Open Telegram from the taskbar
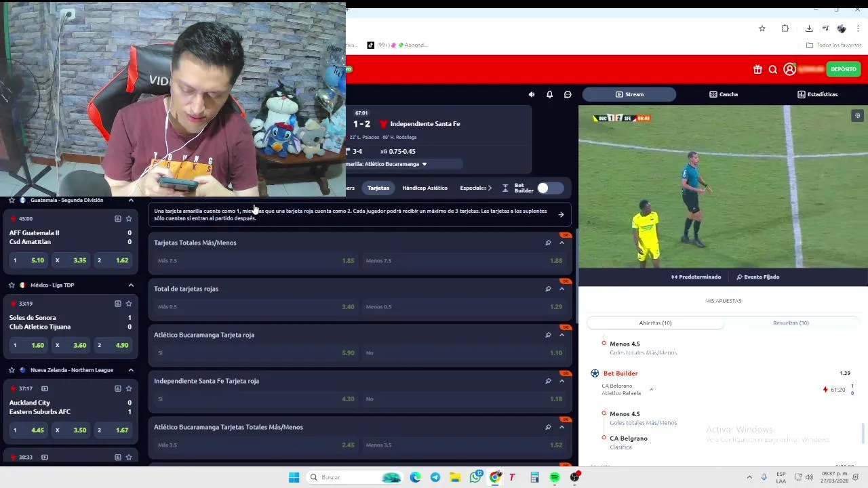 click(x=435, y=477)
